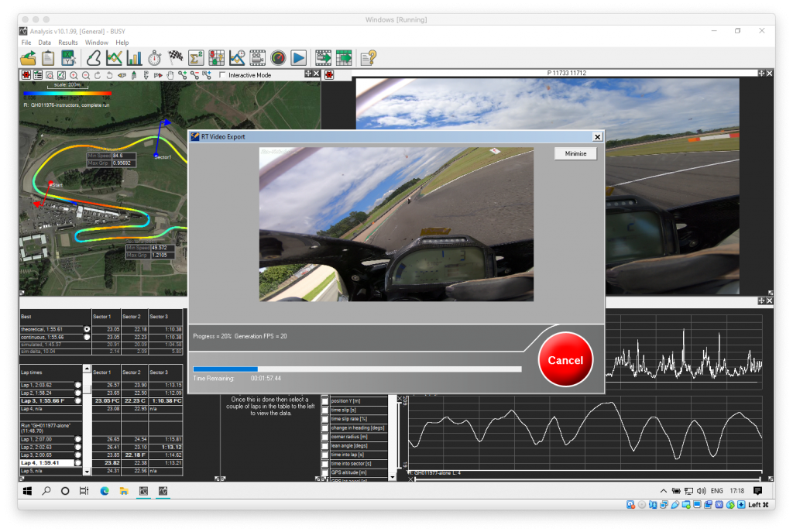Enable the Interactive Mode checkbox

click(223, 75)
